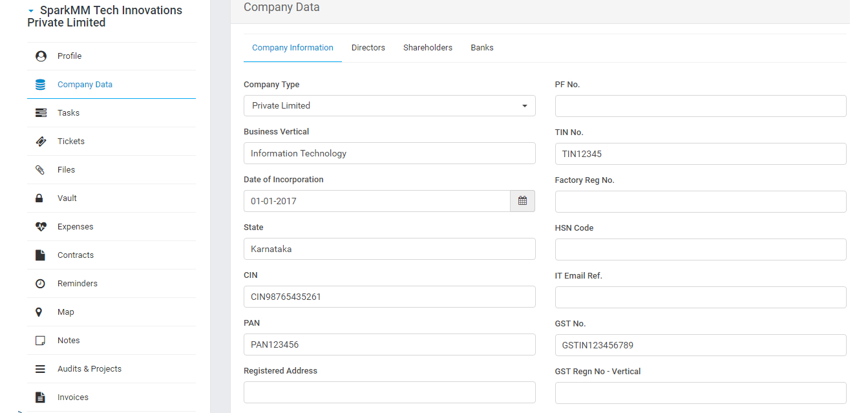Go to Contracts in the sidebar
This screenshot has height=413, width=868.
pyautogui.click(x=76, y=255)
